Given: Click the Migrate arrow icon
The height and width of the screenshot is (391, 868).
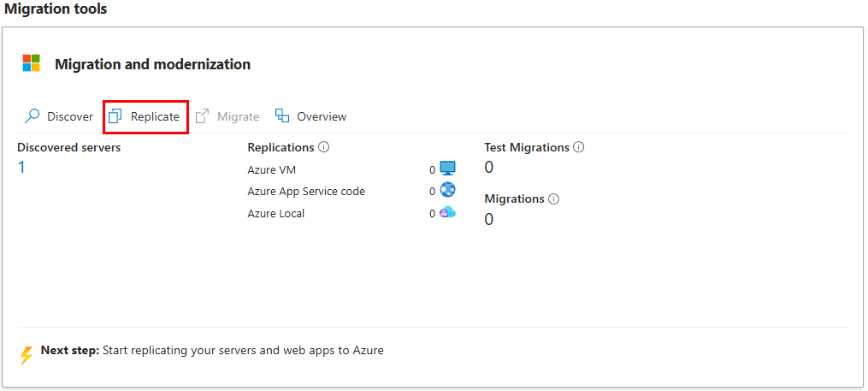Looking at the screenshot, I should [x=202, y=116].
